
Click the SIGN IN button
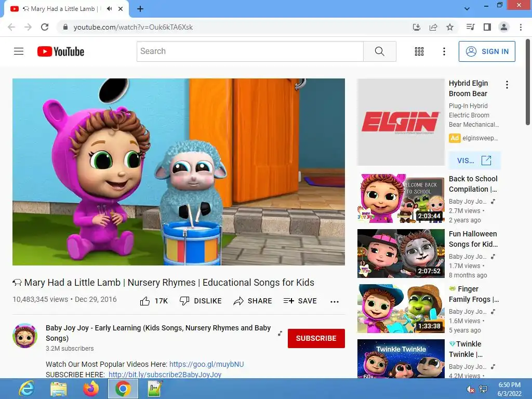(x=487, y=51)
